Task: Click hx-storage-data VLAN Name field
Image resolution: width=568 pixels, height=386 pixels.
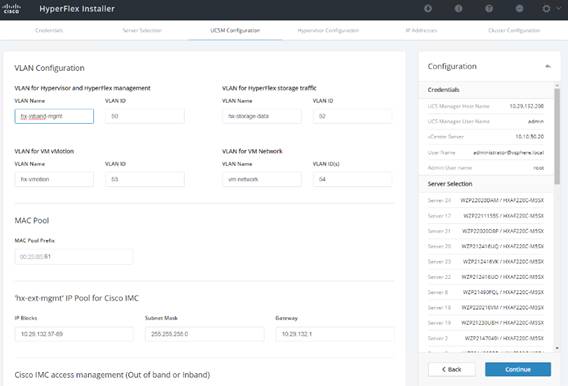Action: 262,116
